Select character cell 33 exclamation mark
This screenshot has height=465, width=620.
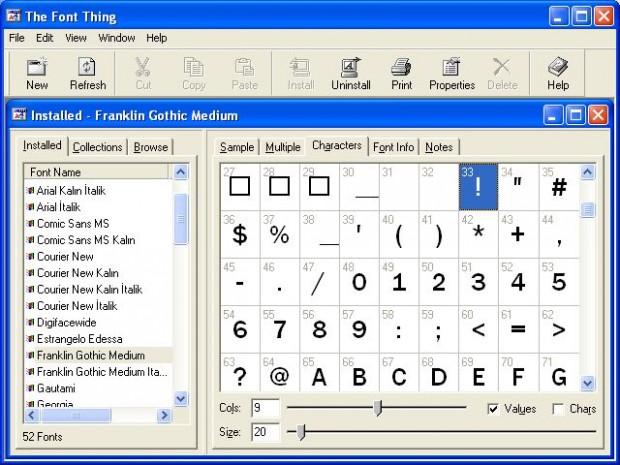(478, 187)
